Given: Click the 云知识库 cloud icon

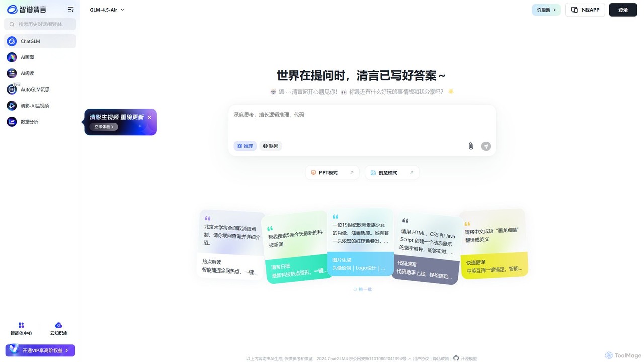Looking at the screenshot, I should coord(58,325).
